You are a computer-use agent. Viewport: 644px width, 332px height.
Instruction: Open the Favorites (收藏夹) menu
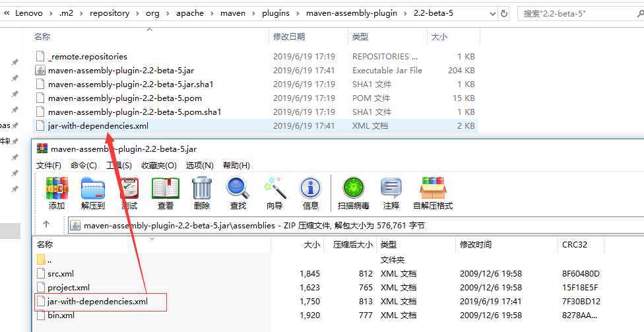[158, 165]
